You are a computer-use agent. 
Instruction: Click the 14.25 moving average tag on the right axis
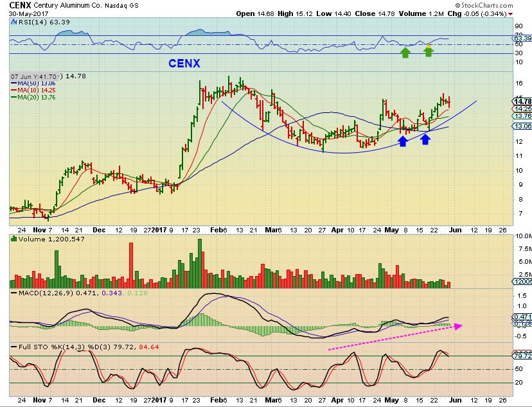[522, 108]
